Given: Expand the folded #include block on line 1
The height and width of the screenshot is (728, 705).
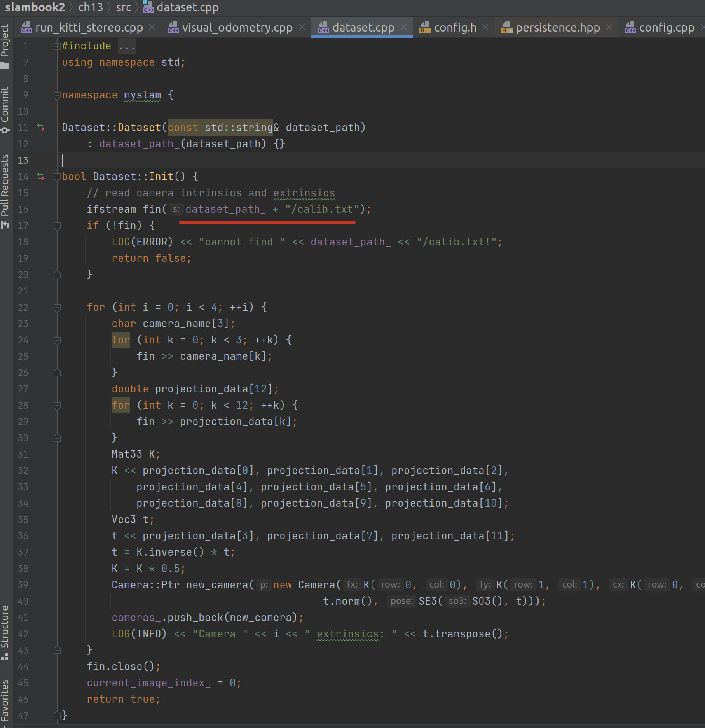Looking at the screenshot, I should pos(57,46).
